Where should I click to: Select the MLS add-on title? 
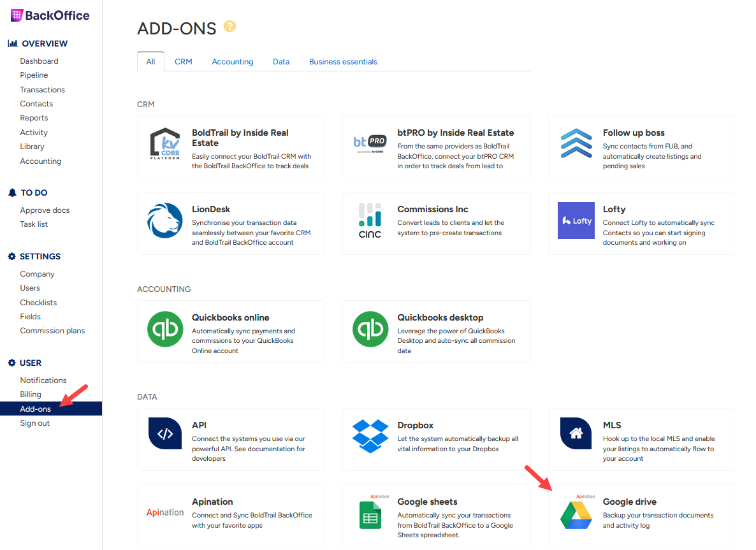coord(612,425)
